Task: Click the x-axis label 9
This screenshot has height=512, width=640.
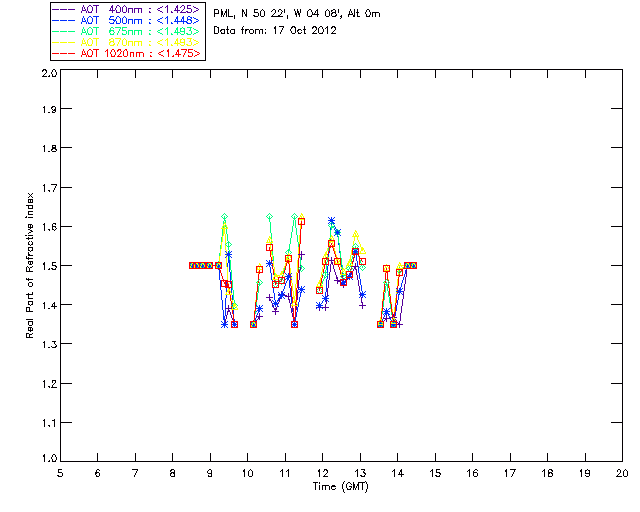Action: pyautogui.click(x=210, y=473)
